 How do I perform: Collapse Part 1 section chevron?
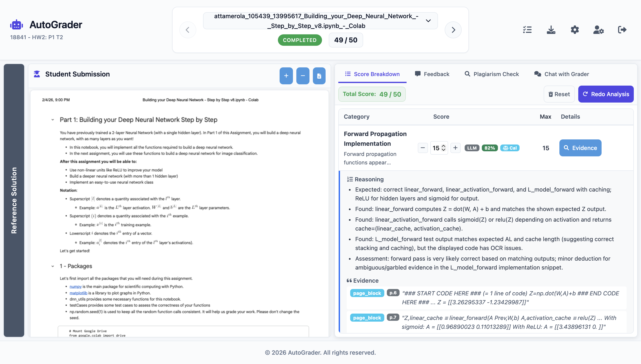click(53, 120)
